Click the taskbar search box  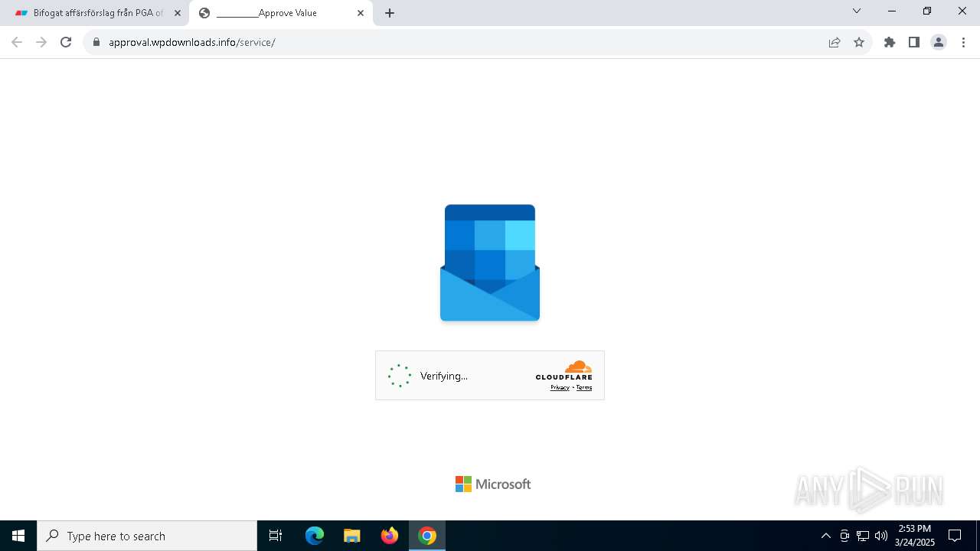(147, 536)
